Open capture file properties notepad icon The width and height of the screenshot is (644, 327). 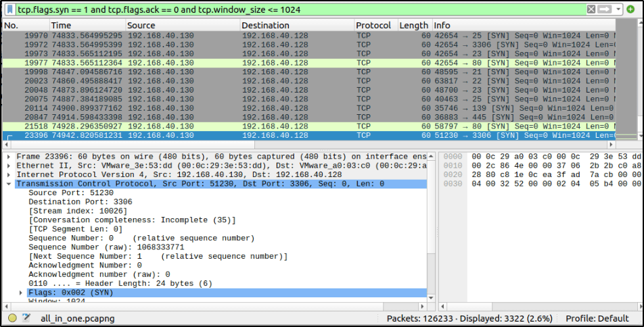26,318
